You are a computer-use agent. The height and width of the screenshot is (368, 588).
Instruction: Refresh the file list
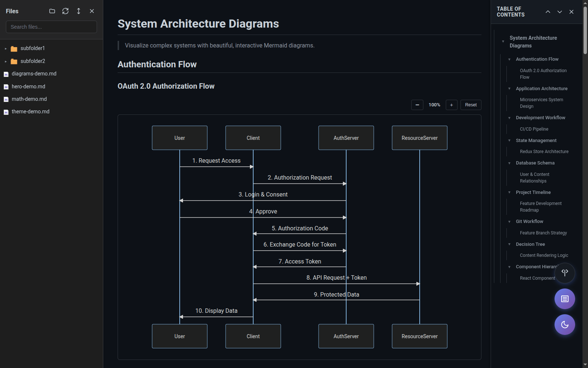pyautogui.click(x=65, y=11)
